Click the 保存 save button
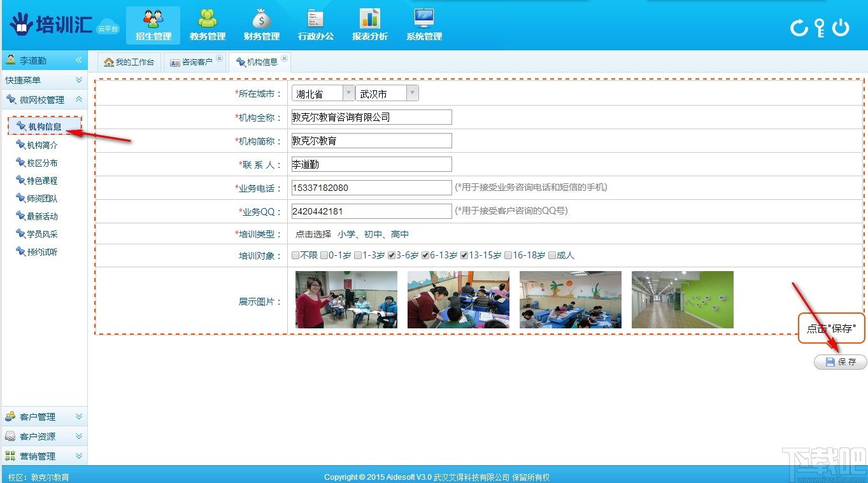This screenshot has height=483, width=868. tap(839, 361)
